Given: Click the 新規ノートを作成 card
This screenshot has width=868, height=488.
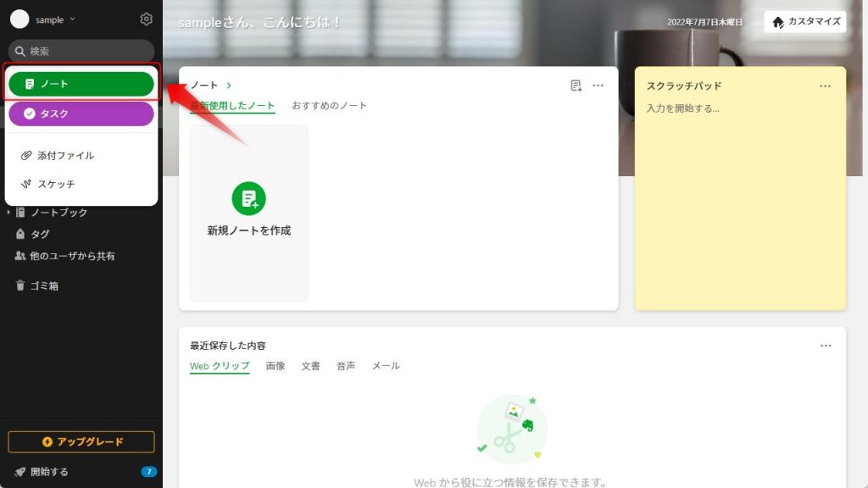Looking at the screenshot, I should (249, 213).
